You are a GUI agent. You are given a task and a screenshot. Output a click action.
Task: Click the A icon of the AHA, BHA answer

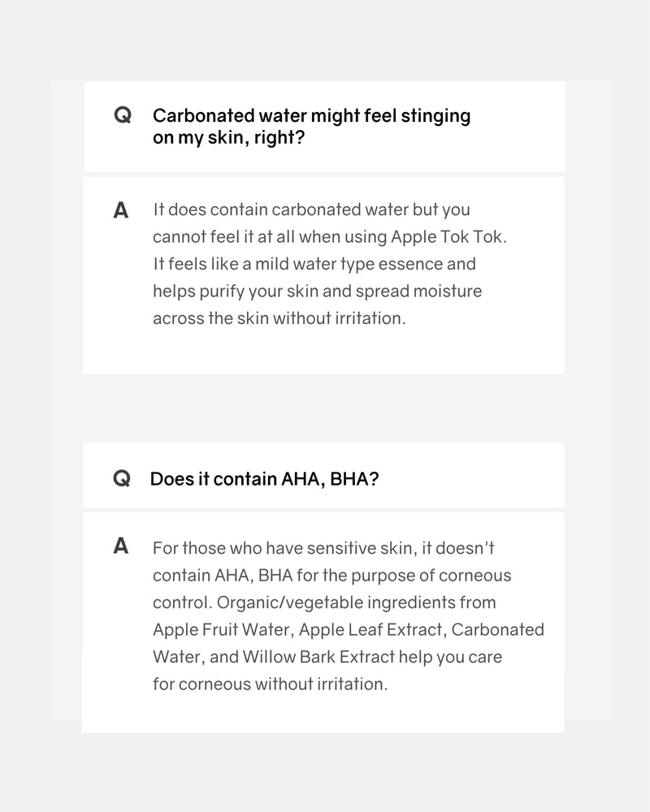[121, 546]
